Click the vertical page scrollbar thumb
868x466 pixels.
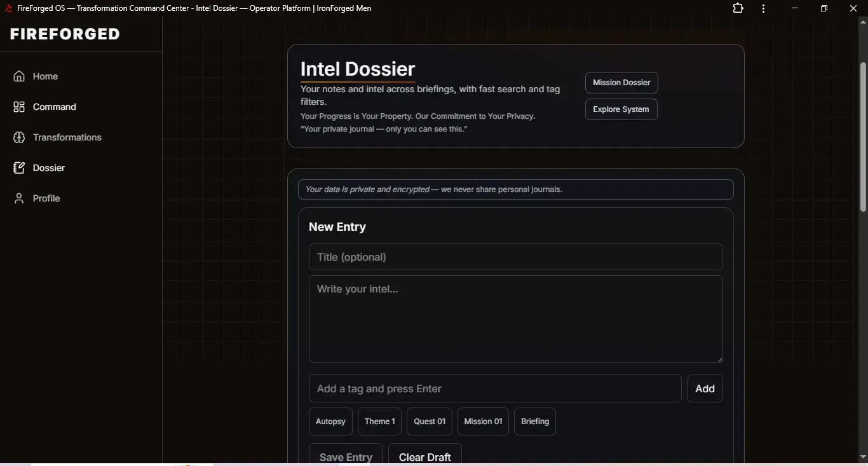pyautogui.click(x=863, y=137)
